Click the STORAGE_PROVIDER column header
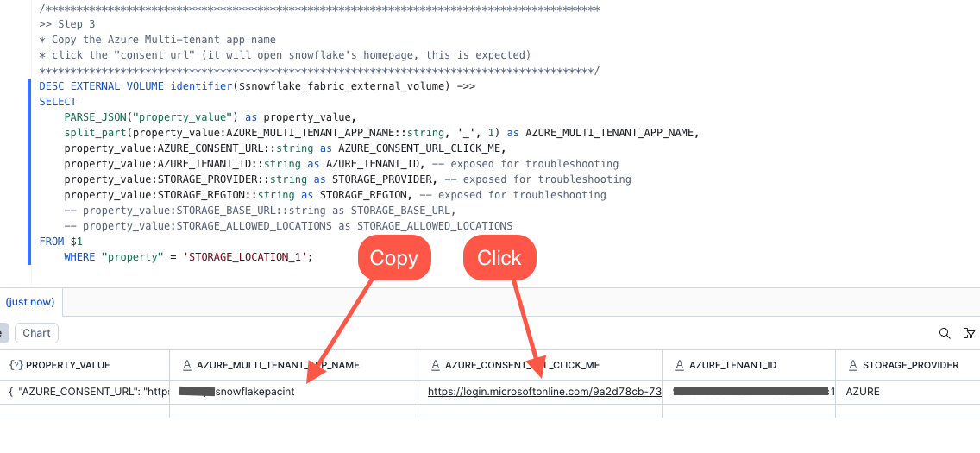This screenshot has width=980, height=453. click(910, 365)
